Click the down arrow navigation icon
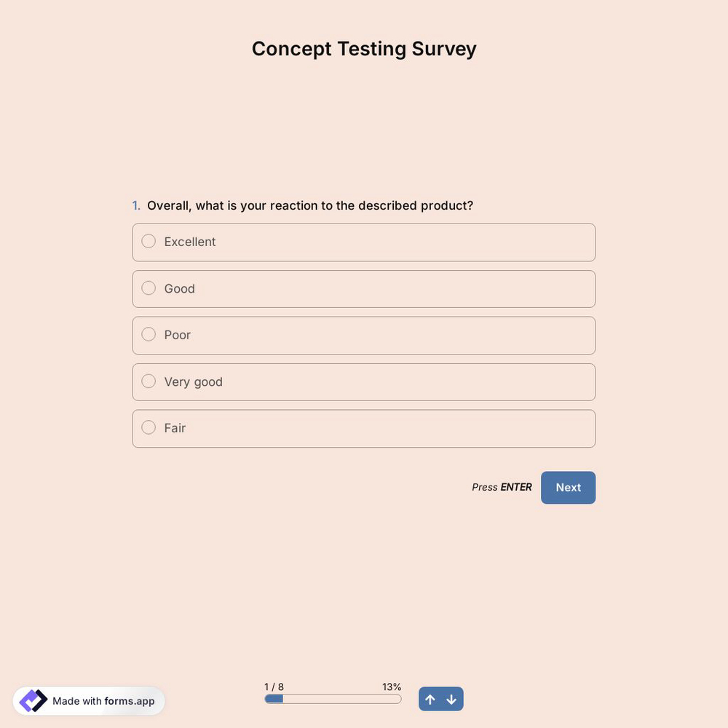Viewport: 728px width, 728px height. pos(451,699)
